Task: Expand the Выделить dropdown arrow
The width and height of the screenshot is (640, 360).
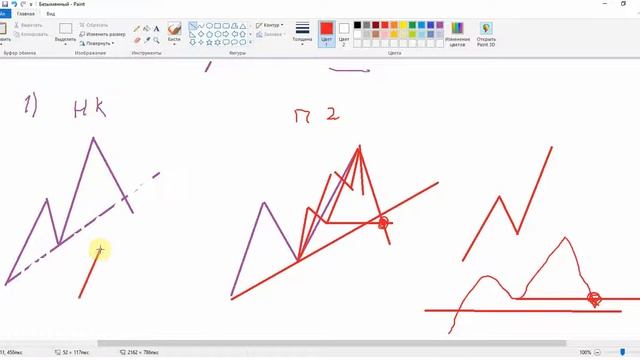Action: coord(65,44)
